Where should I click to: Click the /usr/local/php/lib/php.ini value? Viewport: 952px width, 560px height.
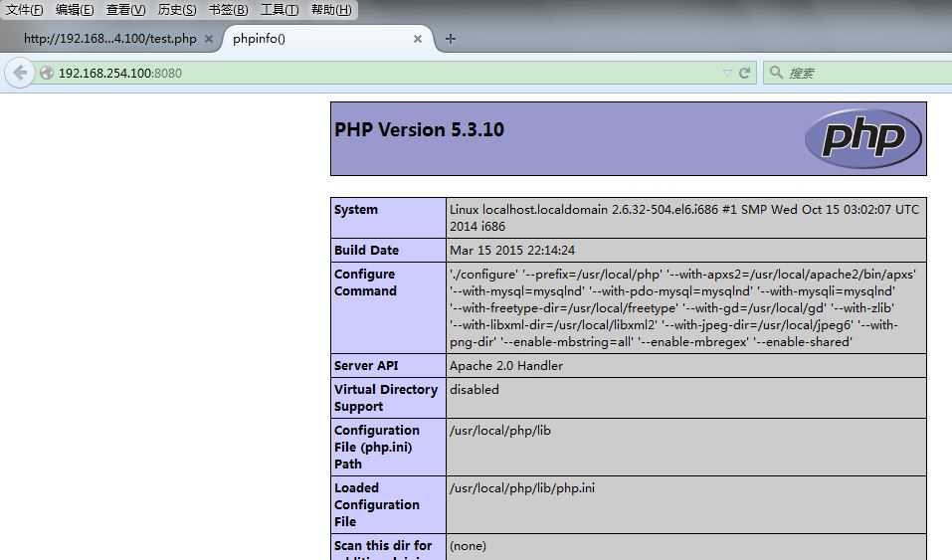[x=522, y=488]
